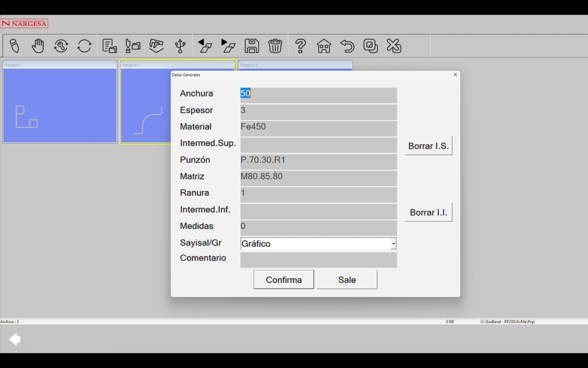This screenshot has height=368, width=588.
Task: Click the Anchura input field
Action: [318, 94]
